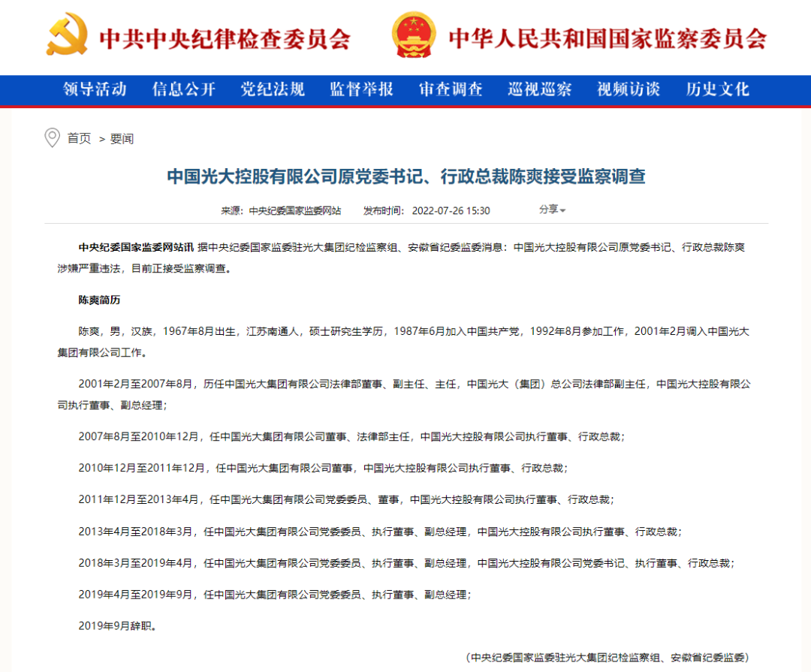The width and height of the screenshot is (811, 672).
Task: Click the 中共中央纪律检查委员会 header title
Action: pyautogui.click(x=225, y=39)
